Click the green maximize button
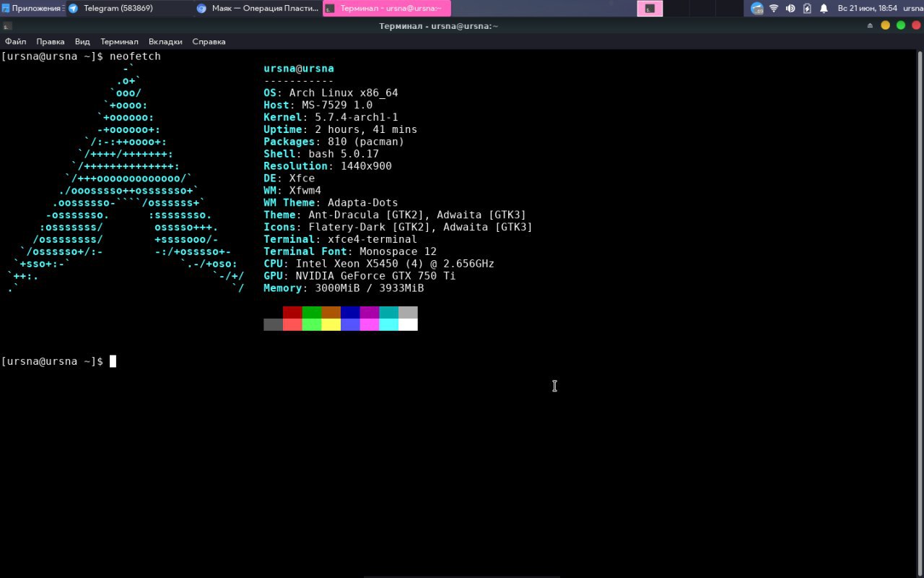Screen dimensions: 924x578 pyautogui.click(x=900, y=25)
